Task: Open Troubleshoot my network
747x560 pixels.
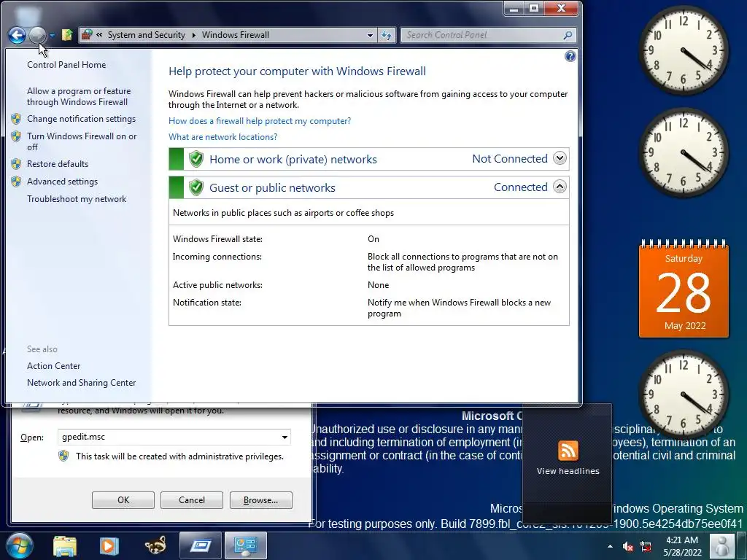Action: 77,199
